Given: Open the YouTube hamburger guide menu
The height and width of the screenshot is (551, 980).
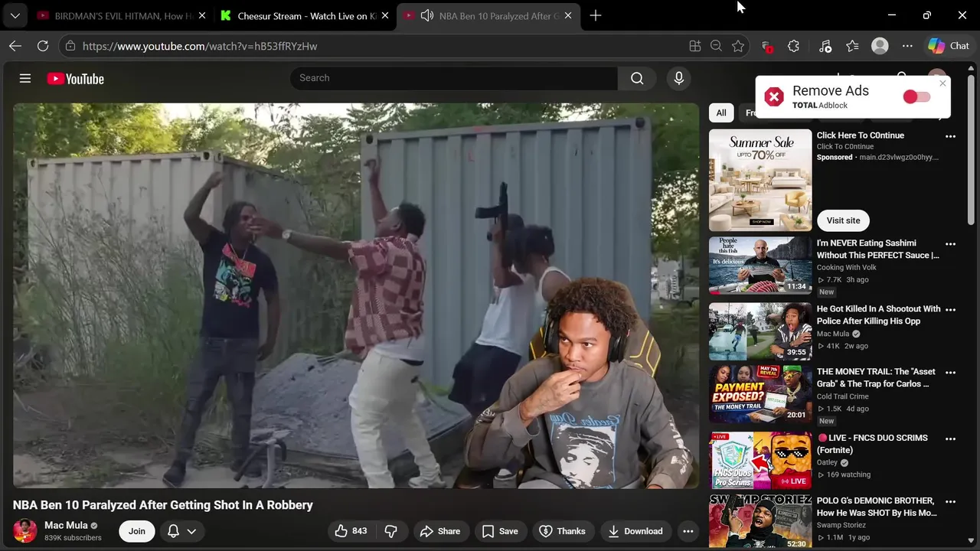Looking at the screenshot, I should 25,78.
